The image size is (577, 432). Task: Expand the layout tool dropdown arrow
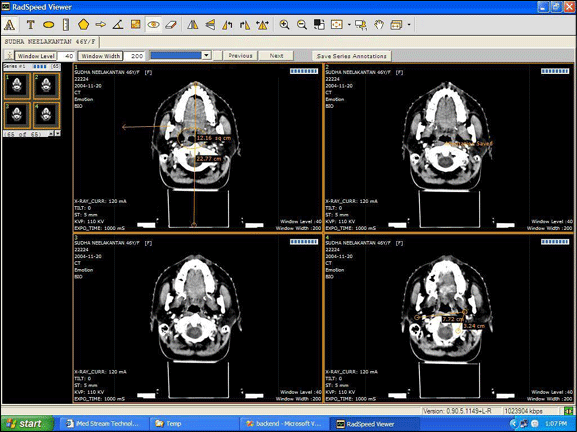point(409,25)
